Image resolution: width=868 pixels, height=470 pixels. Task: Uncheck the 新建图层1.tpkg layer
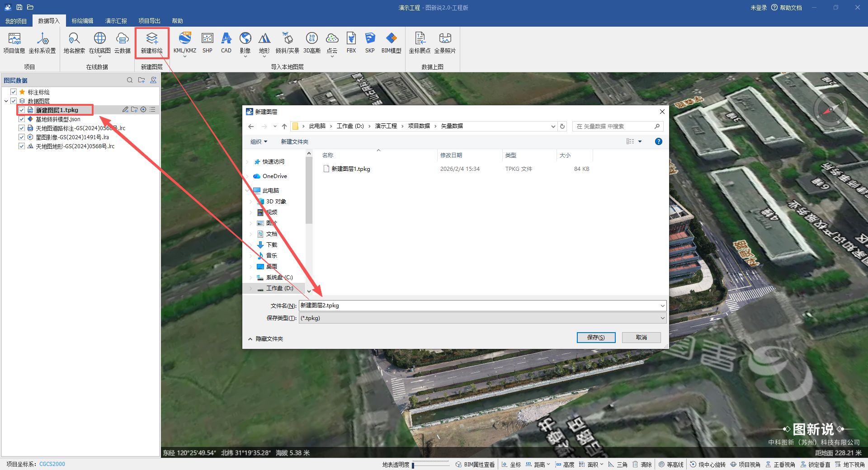(22, 110)
